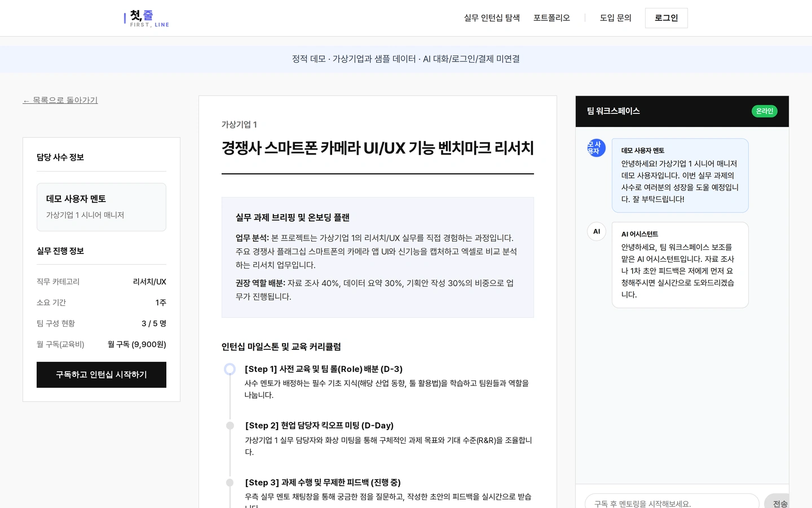Click the 로그인 button
This screenshot has height=508, width=812.
[x=666, y=18]
